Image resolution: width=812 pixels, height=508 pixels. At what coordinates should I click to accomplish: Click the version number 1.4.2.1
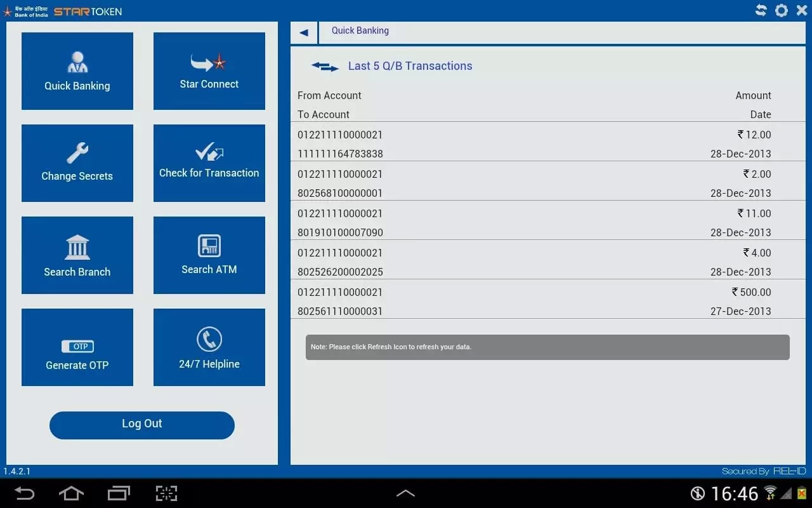pos(17,471)
